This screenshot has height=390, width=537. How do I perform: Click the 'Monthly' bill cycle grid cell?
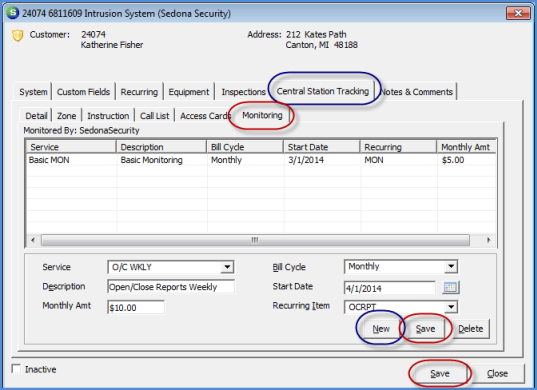(x=245, y=160)
